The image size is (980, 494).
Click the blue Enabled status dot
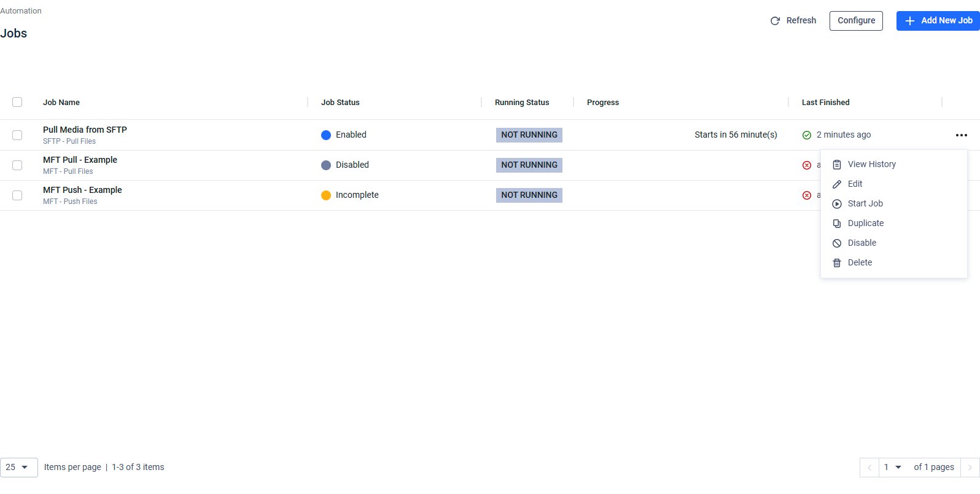coord(326,135)
